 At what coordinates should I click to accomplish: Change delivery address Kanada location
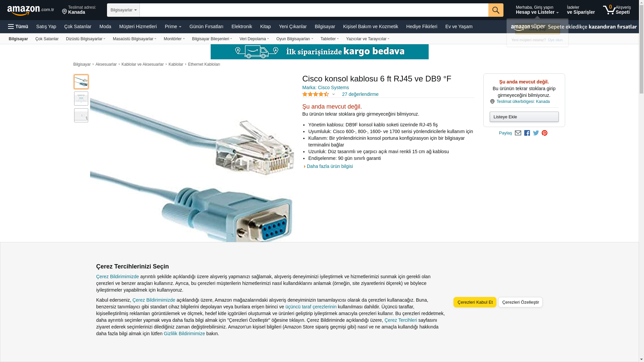coord(79,10)
